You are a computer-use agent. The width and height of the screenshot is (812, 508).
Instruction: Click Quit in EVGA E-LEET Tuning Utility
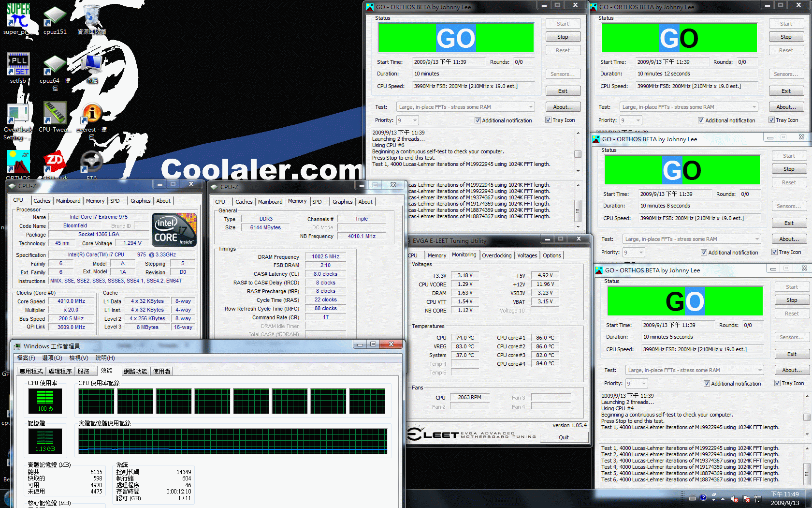pos(564,437)
